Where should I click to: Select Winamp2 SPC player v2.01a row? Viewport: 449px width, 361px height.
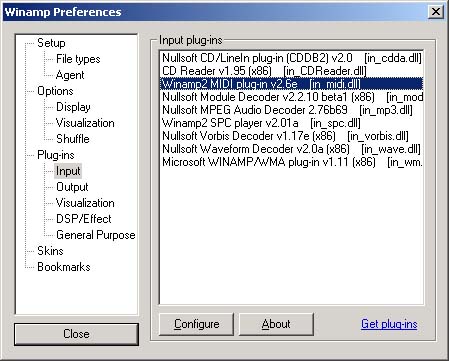[292, 123]
